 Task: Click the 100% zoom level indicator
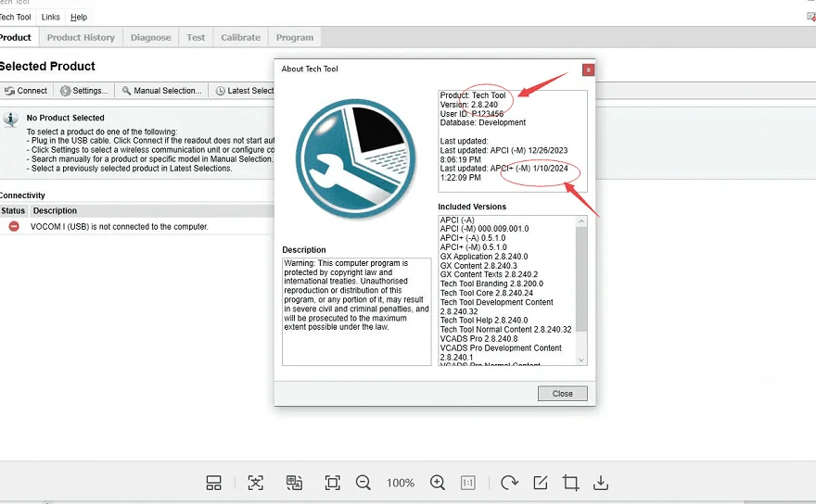[x=401, y=484]
